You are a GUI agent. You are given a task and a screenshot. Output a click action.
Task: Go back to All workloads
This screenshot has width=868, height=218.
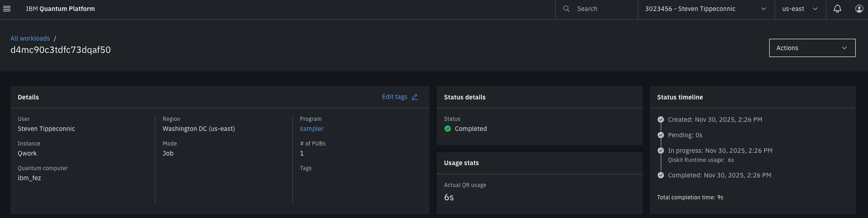tap(30, 38)
